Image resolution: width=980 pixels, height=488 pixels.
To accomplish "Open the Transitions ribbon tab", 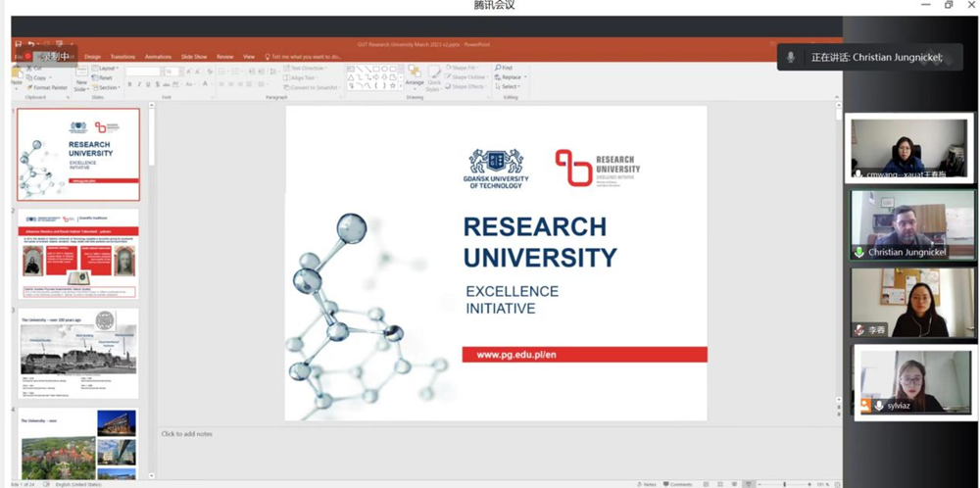I will 122,57.
